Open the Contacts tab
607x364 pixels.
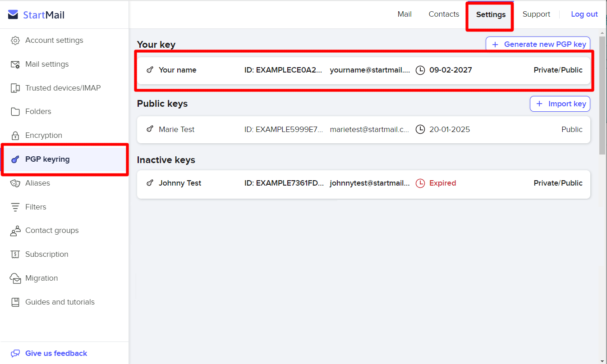(x=443, y=14)
